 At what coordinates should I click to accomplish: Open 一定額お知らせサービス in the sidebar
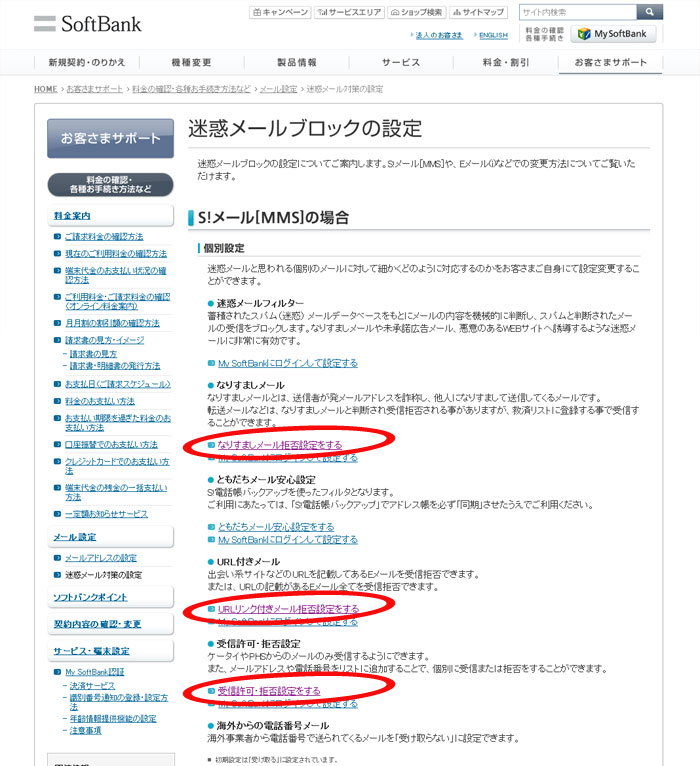pyautogui.click(x=106, y=514)
